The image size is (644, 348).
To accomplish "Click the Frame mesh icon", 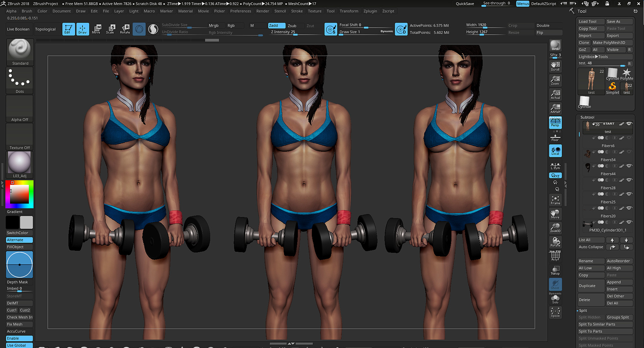I will [x=555, y=200].
